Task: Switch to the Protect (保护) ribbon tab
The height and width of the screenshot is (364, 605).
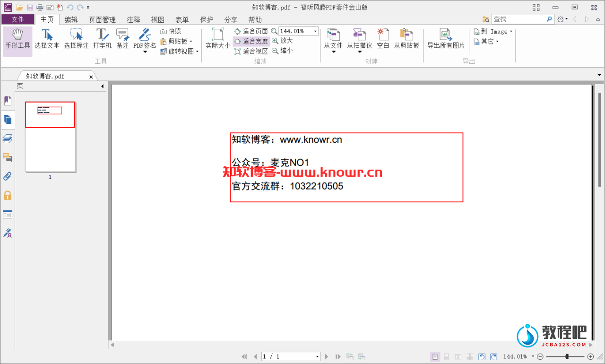Action: (207, 19)
